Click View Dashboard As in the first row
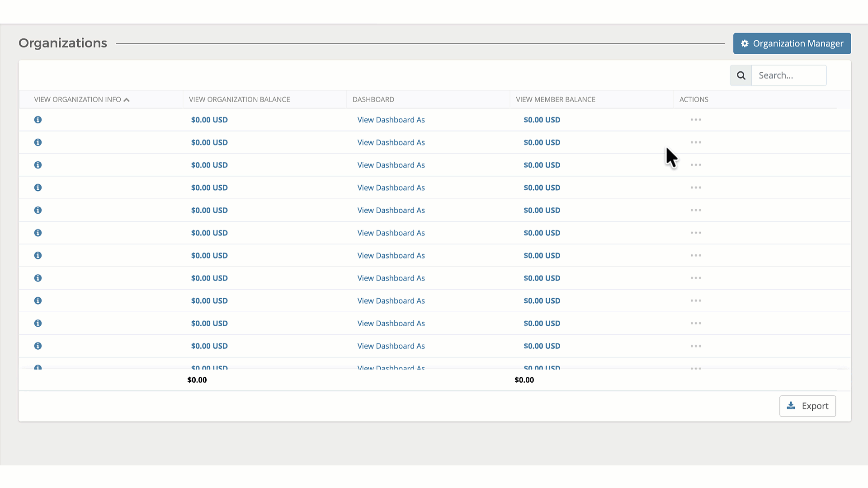 391,120
